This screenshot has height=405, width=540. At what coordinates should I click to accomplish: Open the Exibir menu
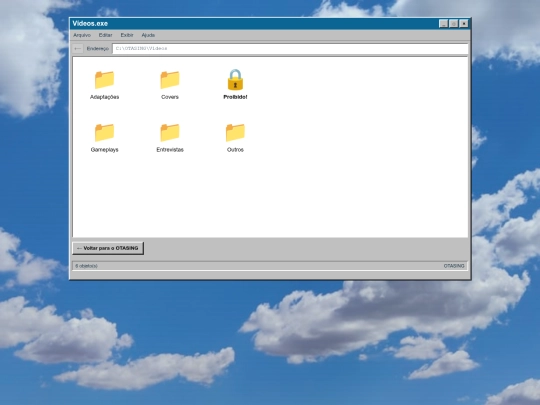click(127, 35)
